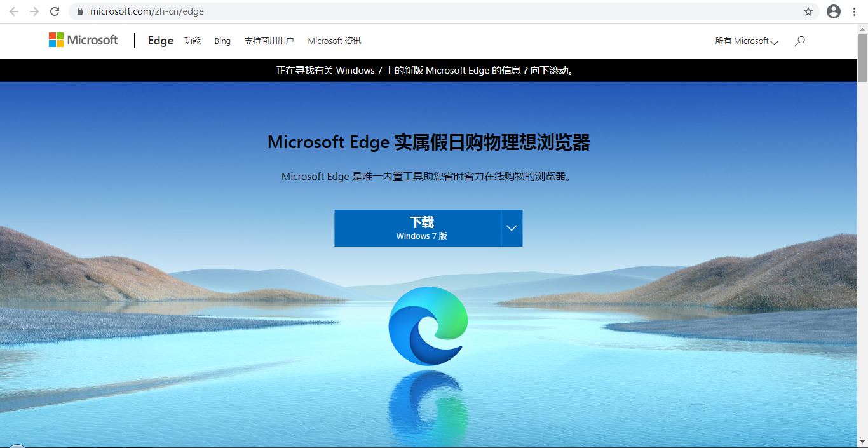Screen dimensions: 868x448
Task: Bookmark this page with star icon
Action: tap(808, 11)
